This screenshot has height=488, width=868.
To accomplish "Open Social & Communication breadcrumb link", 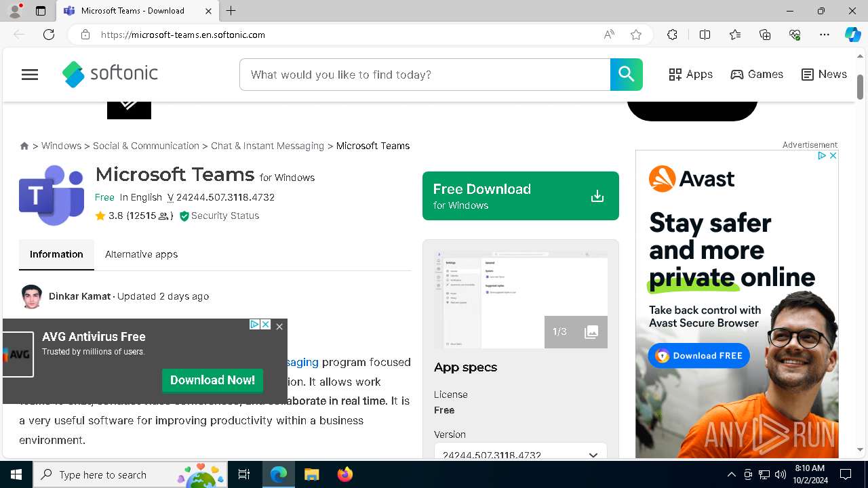I will click(x=146, y=146).
